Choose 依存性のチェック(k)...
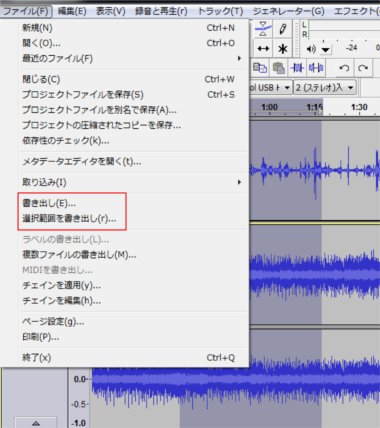Image resolution: width=380 pixels, height=428 pixels. [x=133, y=141]
